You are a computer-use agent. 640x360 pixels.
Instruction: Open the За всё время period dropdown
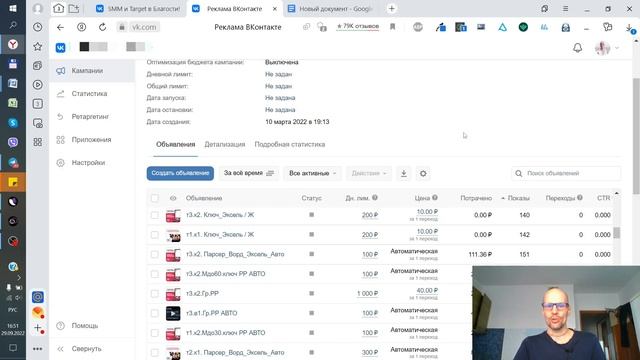coord(249,173)
